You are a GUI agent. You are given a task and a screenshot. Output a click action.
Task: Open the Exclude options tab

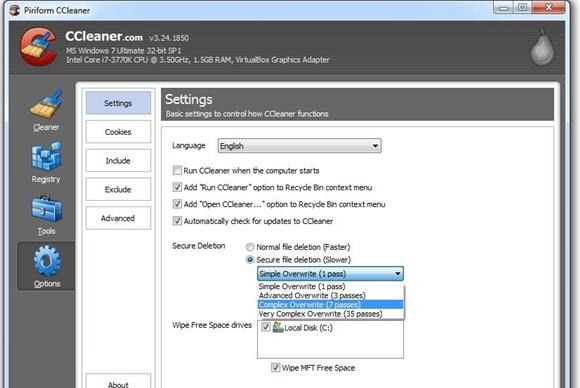click(x=118, y=189)
